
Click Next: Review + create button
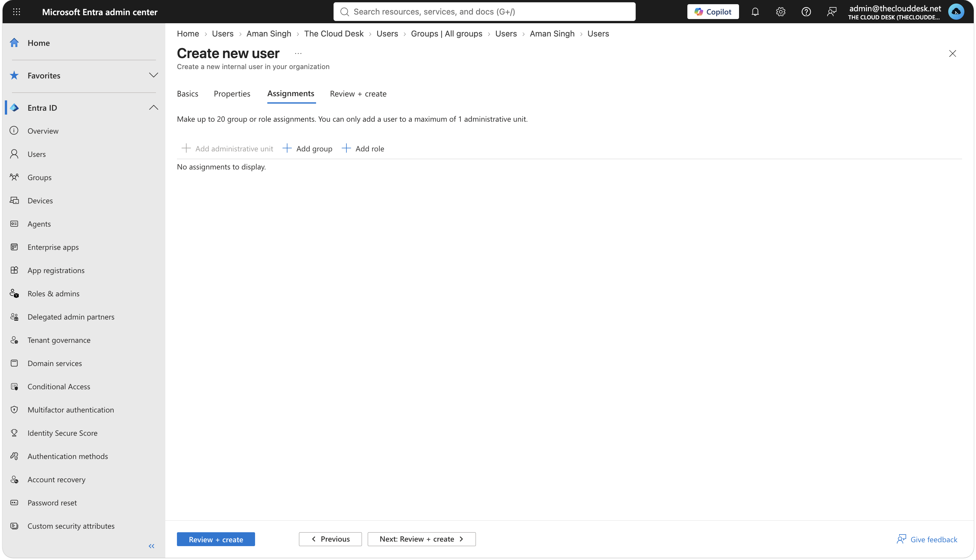(x=422, y=539)
